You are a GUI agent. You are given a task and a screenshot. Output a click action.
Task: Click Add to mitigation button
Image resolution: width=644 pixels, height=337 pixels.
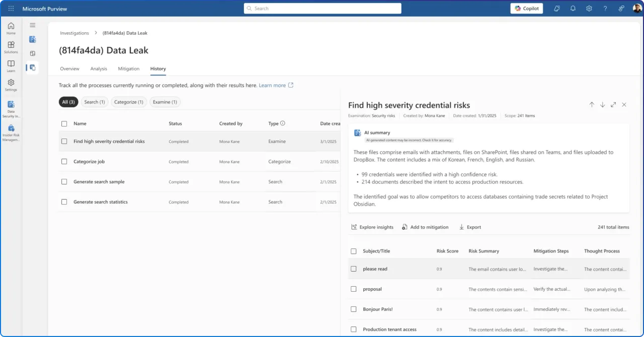425,227
